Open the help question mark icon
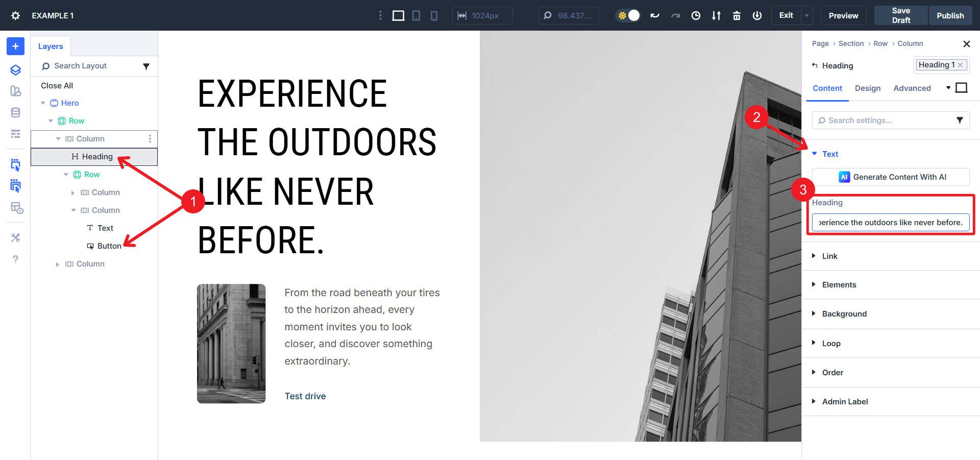 [15, 259]
